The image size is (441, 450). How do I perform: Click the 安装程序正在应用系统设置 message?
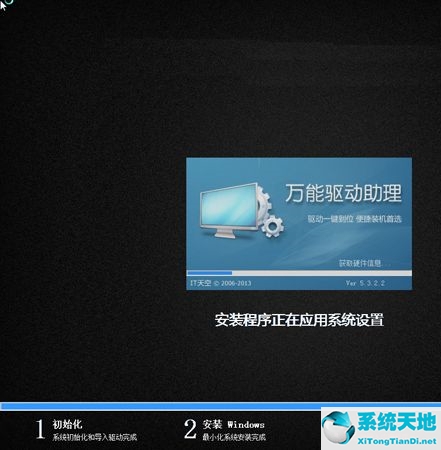[299, 320]
